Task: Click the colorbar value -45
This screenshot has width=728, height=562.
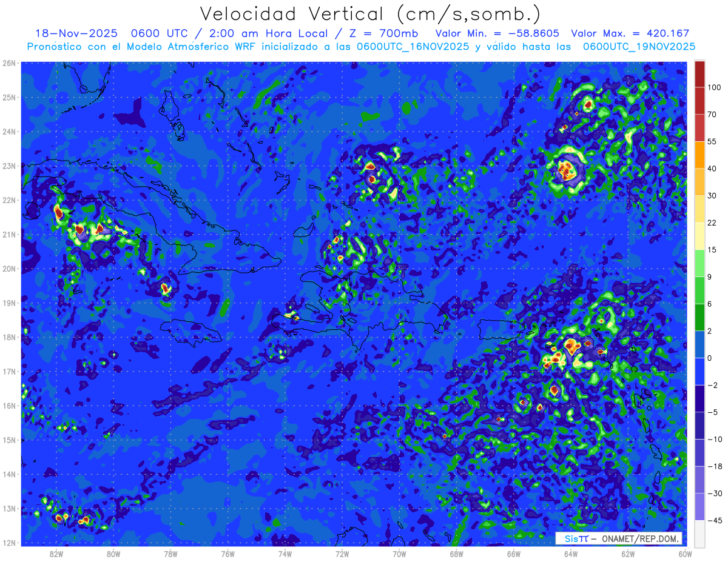Action: click(714, 520)
